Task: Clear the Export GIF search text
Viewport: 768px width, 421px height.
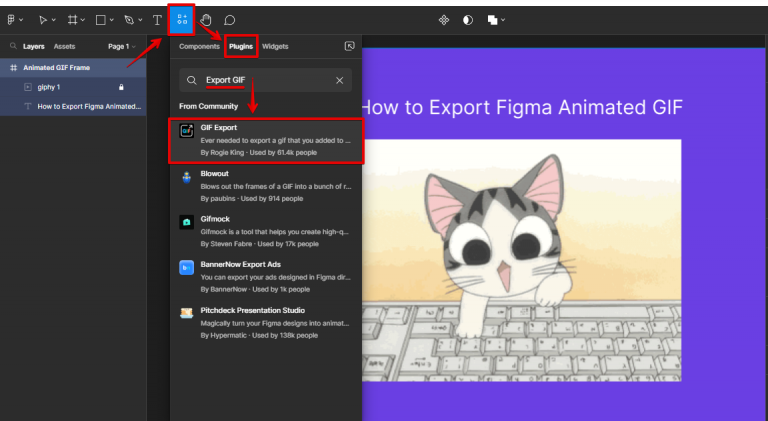Action: [340, 80]
